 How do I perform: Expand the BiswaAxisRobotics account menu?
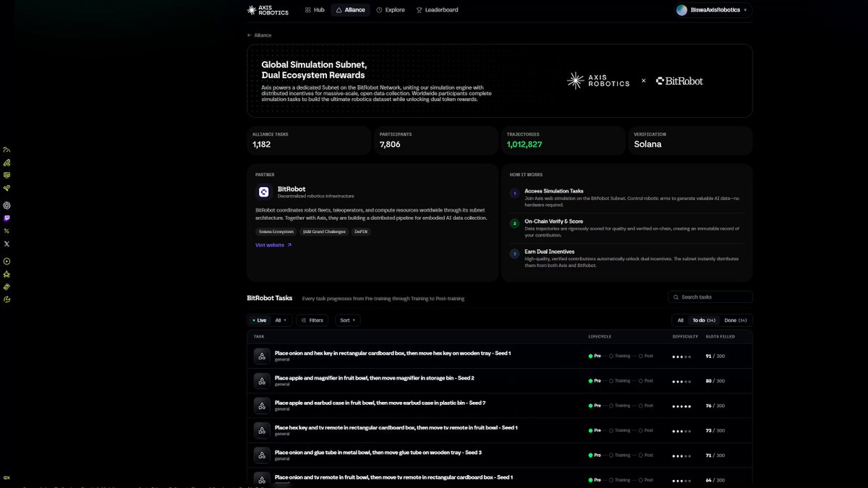(x=712, y=10)
